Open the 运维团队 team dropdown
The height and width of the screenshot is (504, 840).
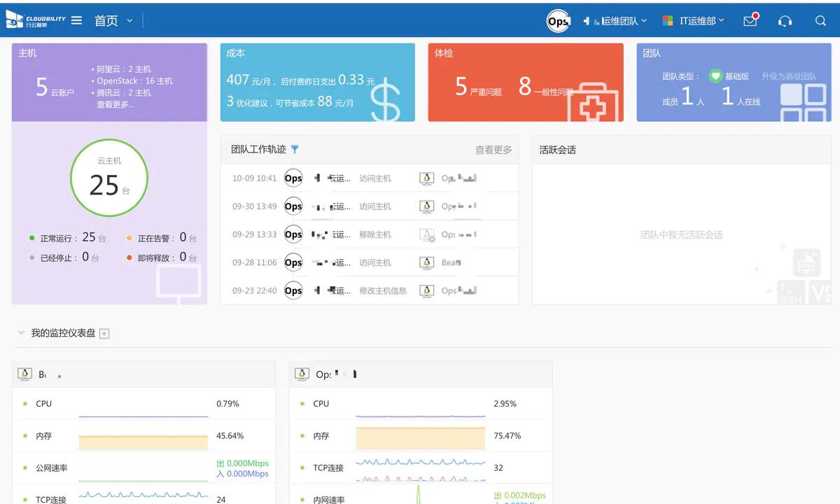click(615, 21)
